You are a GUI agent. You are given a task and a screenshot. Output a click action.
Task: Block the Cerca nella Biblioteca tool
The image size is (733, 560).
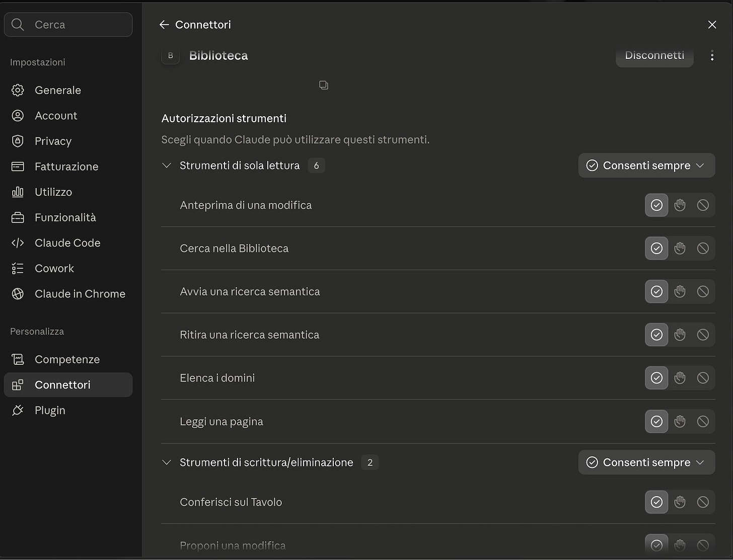tap(703, 248)
